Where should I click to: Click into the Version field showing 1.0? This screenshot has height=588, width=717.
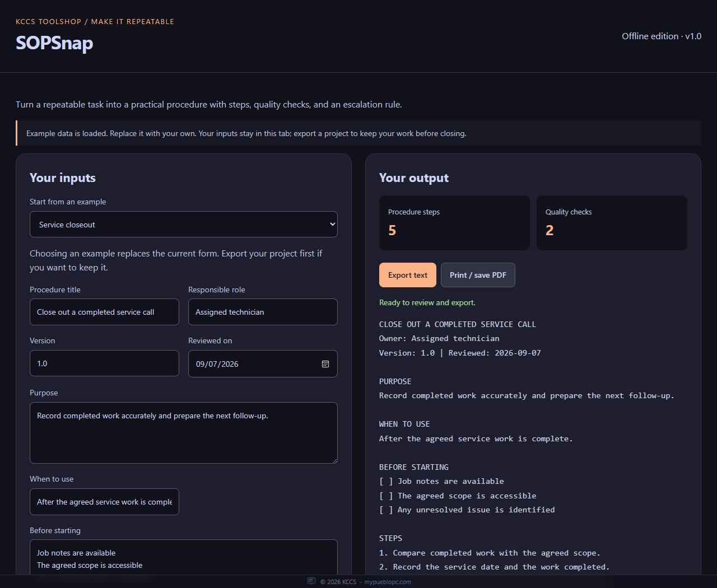(x=104, y=363)
